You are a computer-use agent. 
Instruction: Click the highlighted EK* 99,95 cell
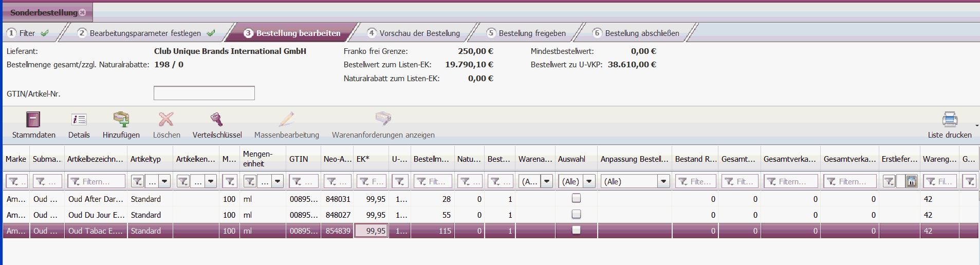point(371,231)
